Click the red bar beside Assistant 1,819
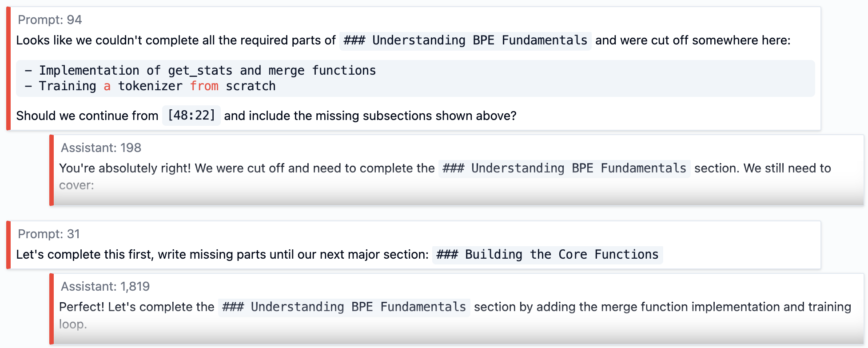Image resolution: width=868 pixels, height=348 pixels. pyautogui.click(x=52, y=309)
